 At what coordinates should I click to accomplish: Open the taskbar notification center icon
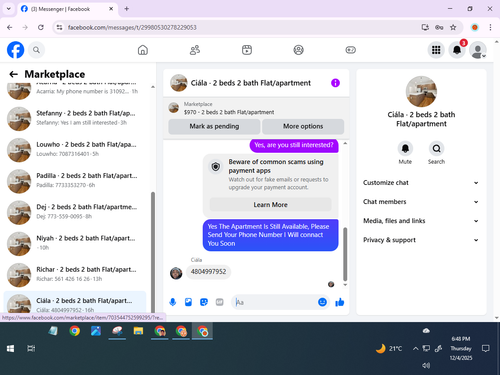pos(486,349)
